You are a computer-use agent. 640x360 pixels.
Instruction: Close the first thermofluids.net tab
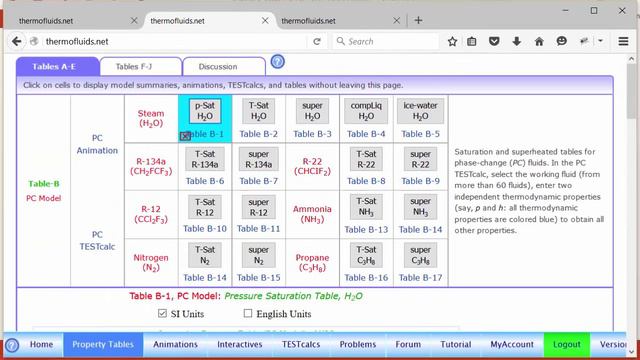(134, 20)
